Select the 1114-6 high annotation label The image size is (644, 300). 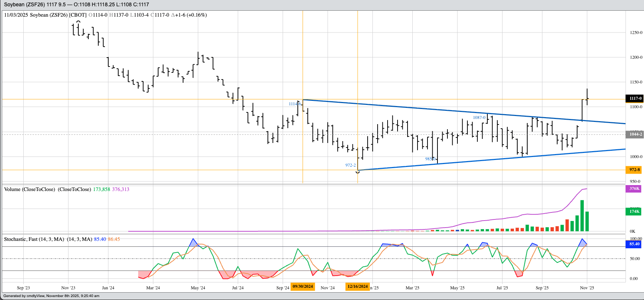tap(295, 104)
